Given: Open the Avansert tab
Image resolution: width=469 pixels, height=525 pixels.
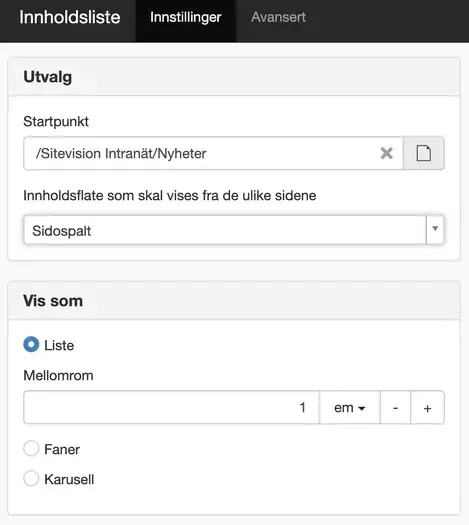Looking at the screenshot, I should tap(278, 17).
